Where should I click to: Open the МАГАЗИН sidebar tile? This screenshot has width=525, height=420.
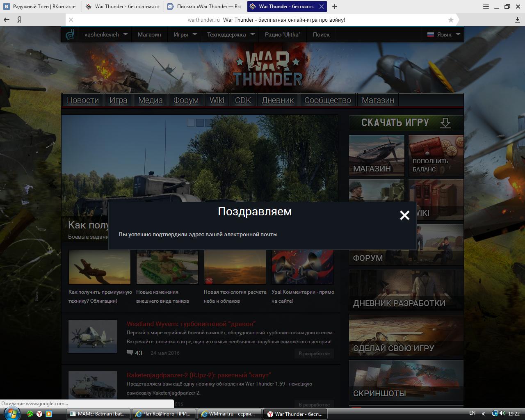coord(377,155)
